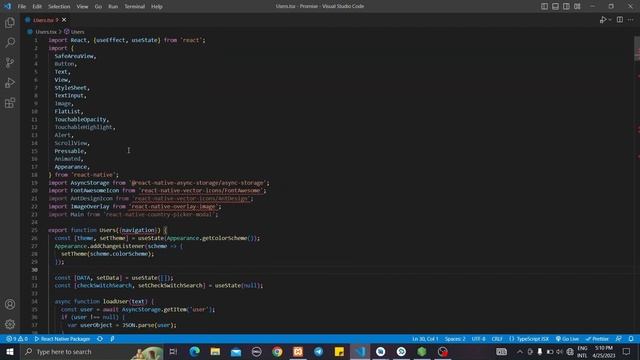Viewport: 640px width, 360px height.
Task: Open the clock showing 5:10 PM
Action: click(x=604, y=351)
